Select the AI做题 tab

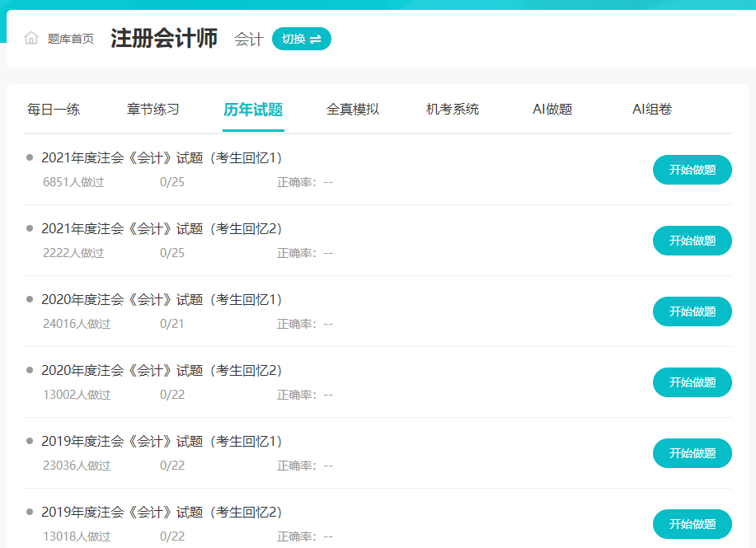point(553,108)
